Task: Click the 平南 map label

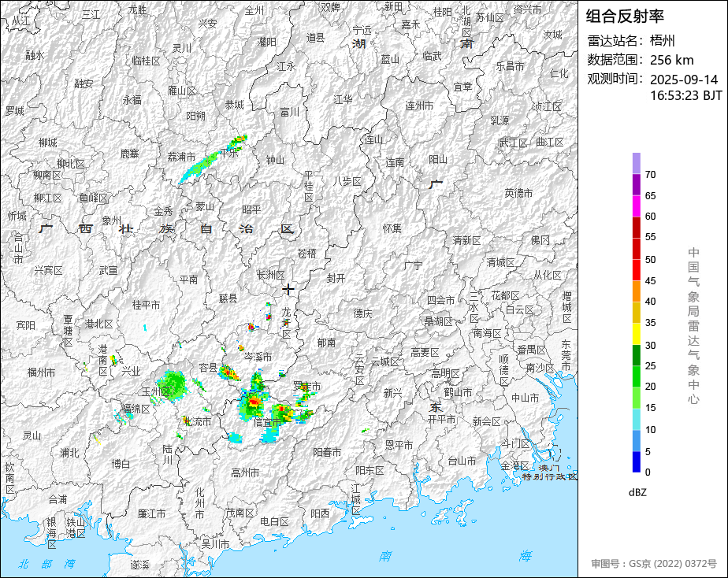Action: [189, 280]
